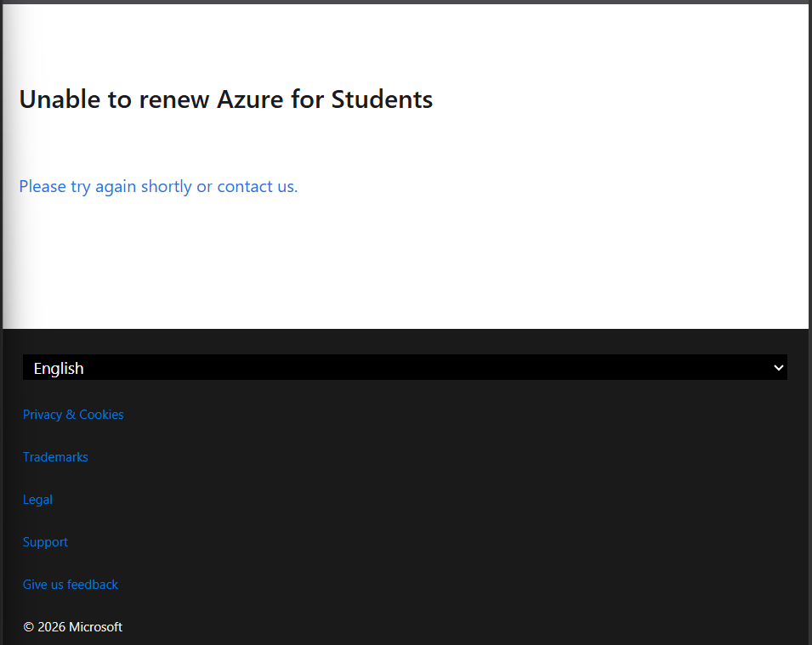The width and height of the screenshot is (812, 645).
Task: Click the Give us feedback link
Action: click(x=71, y=585)
